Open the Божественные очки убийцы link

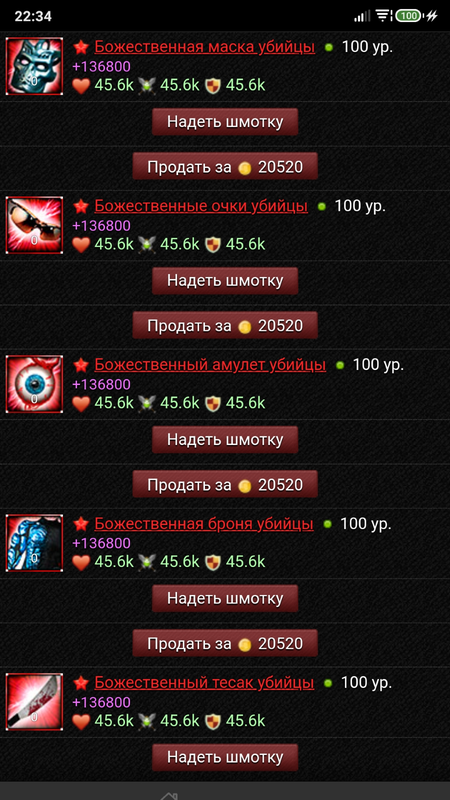coord(201,206)
